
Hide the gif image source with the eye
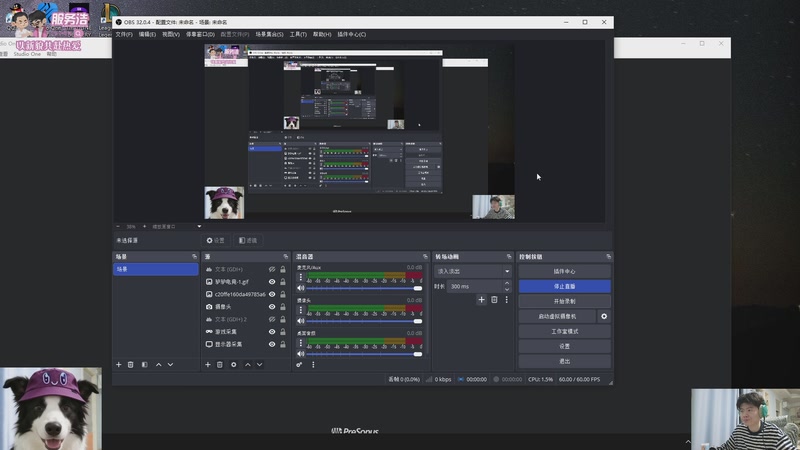(272, 282)
